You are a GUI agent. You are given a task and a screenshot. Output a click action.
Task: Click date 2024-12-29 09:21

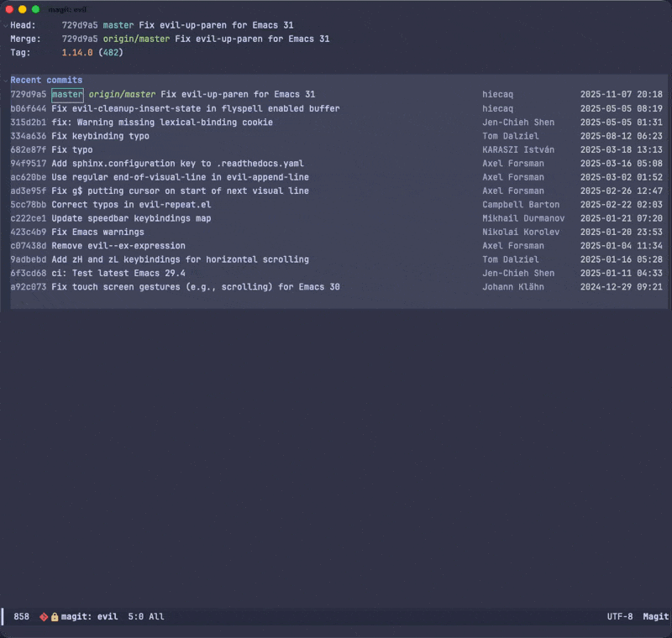(x=622, y=287)
